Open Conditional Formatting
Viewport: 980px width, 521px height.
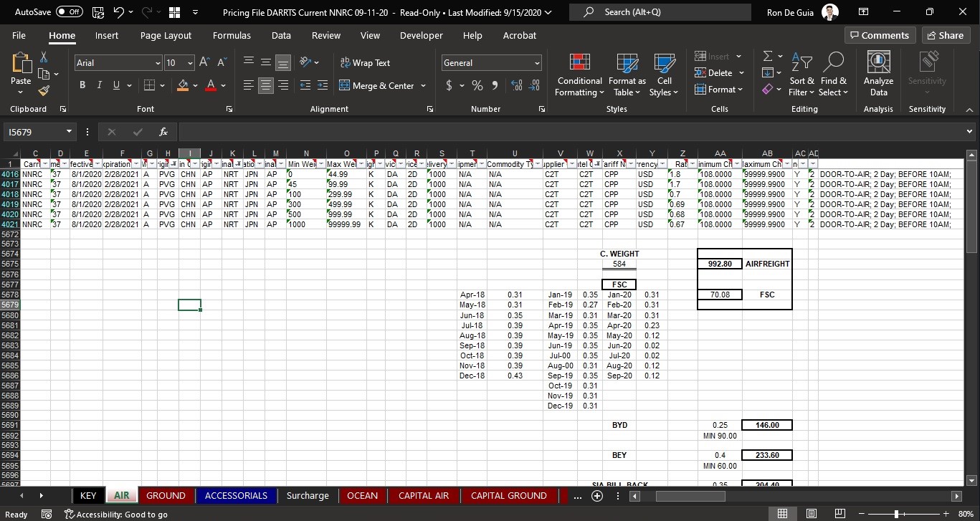579,75
